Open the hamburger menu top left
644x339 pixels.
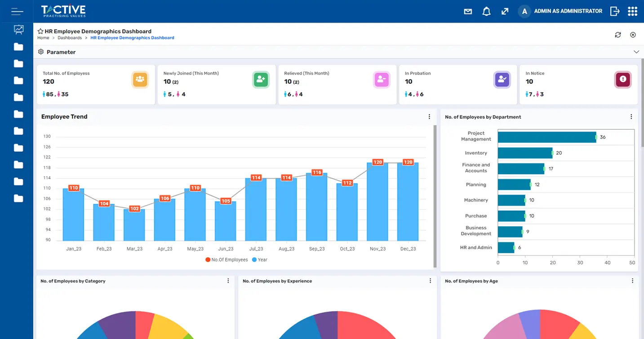click(17, 11)
